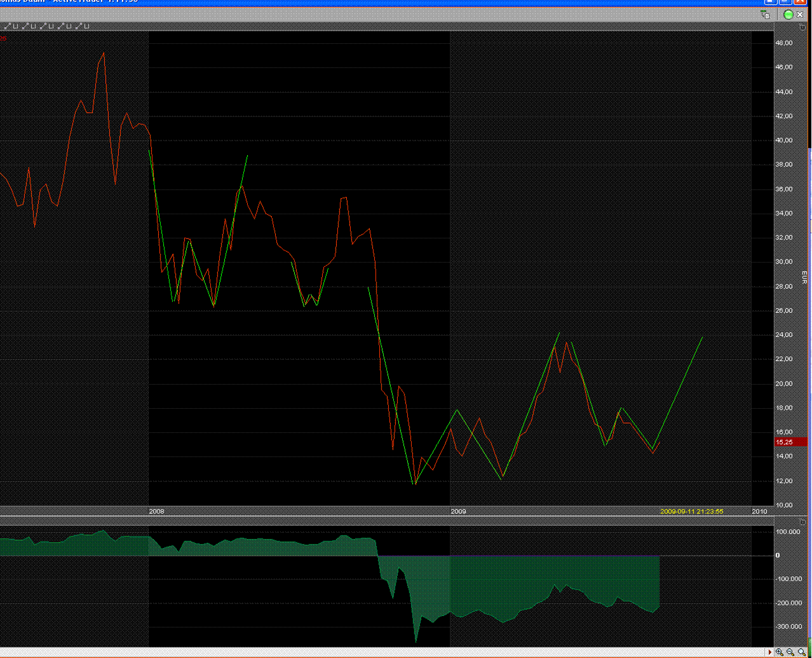The image size is (812, 658).
Task: Toggle the lock icon on the price axis
Action: coord(802,28)
